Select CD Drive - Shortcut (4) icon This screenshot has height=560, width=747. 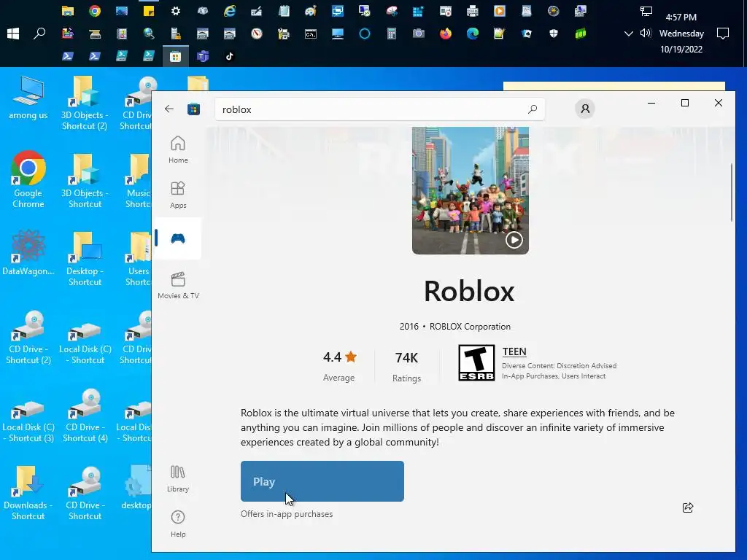click(x=85, y=415)
